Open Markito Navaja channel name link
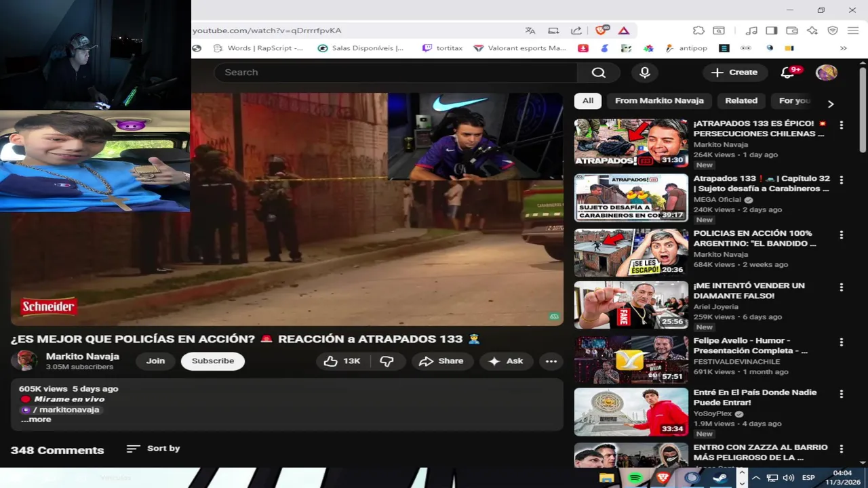The width and height of the screenshot is (868, 488). pyautogui.click(x=82, y=357)
